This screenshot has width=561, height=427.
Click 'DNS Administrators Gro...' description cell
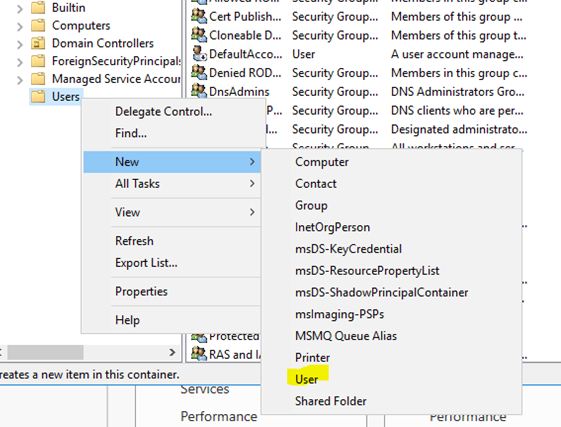tap(458, 92)
